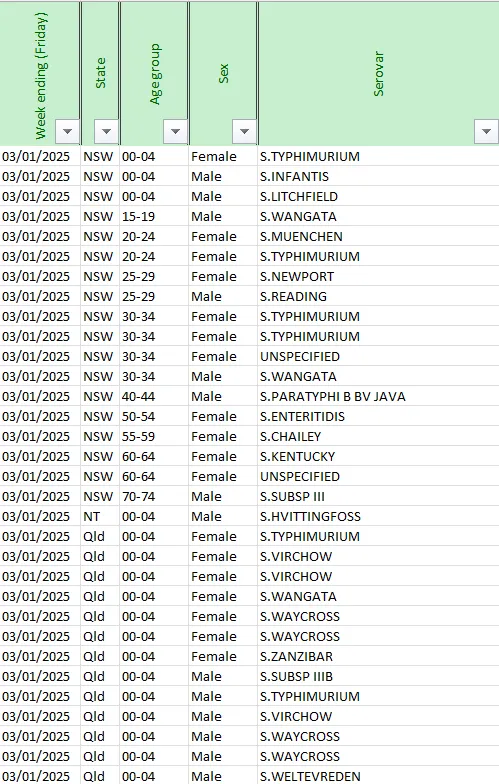499x784 pixels.
Task: Select the State cell in the S.CHAILEY row
Action: click(x=100, y=436)
